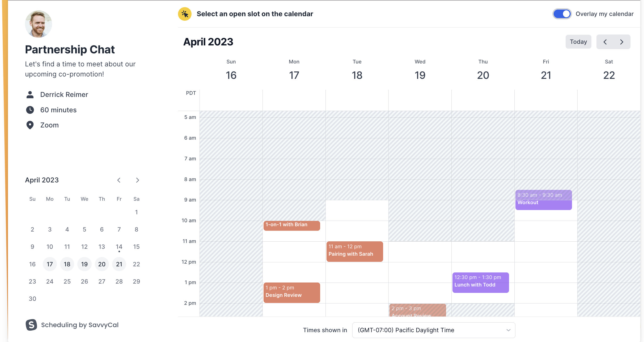Click the yellow cursor-click icon

click(x=184, y=14)
